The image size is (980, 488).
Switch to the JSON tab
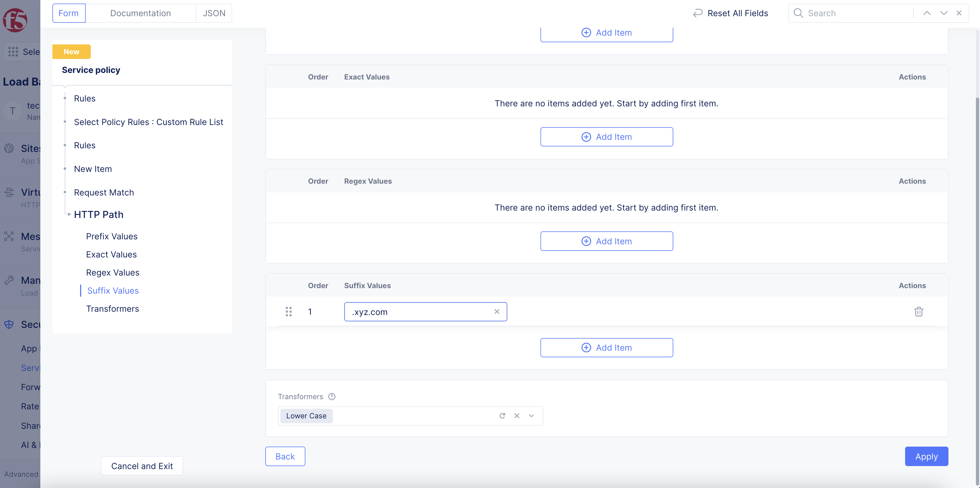tap(214, 13)
